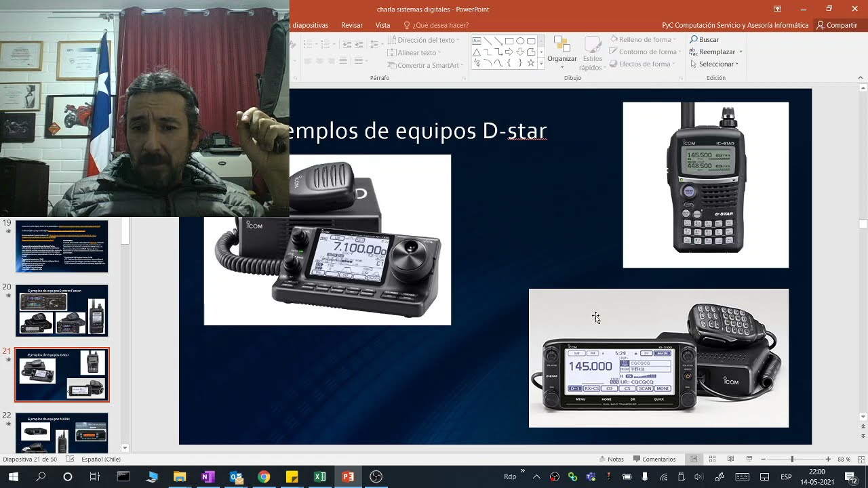Open Organizar dropdown
The height and width of the screenshot is (488, 868).
pyautogui.click(x=562, y=52)
